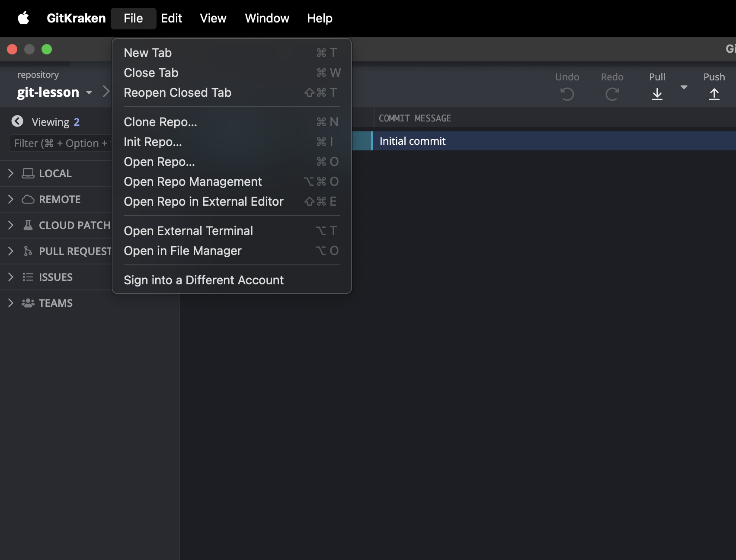Open the Pull options dropdown arrow
Image resolution: width=736 pixels, height=560 pixels.
[x=684, y=87]
